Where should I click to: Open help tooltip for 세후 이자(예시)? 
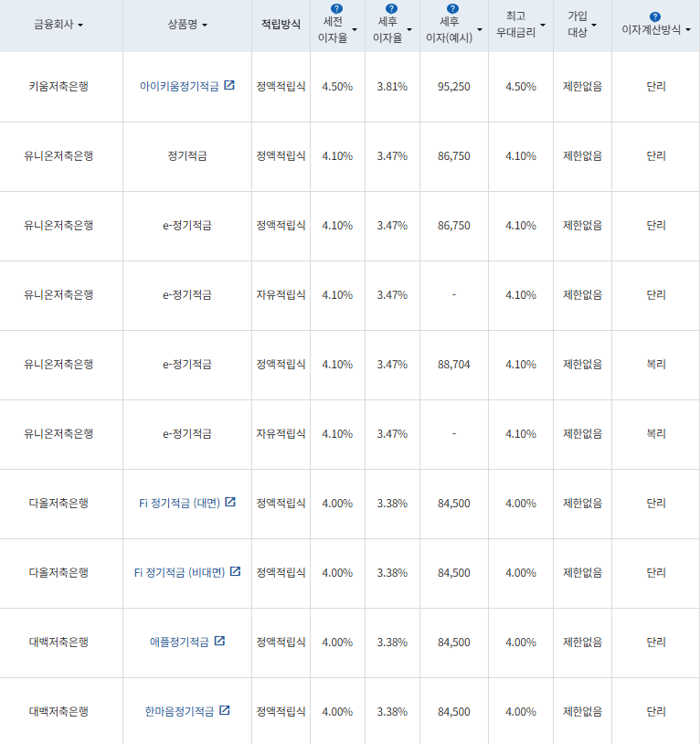pyautogui.click(x=453, y=8)
